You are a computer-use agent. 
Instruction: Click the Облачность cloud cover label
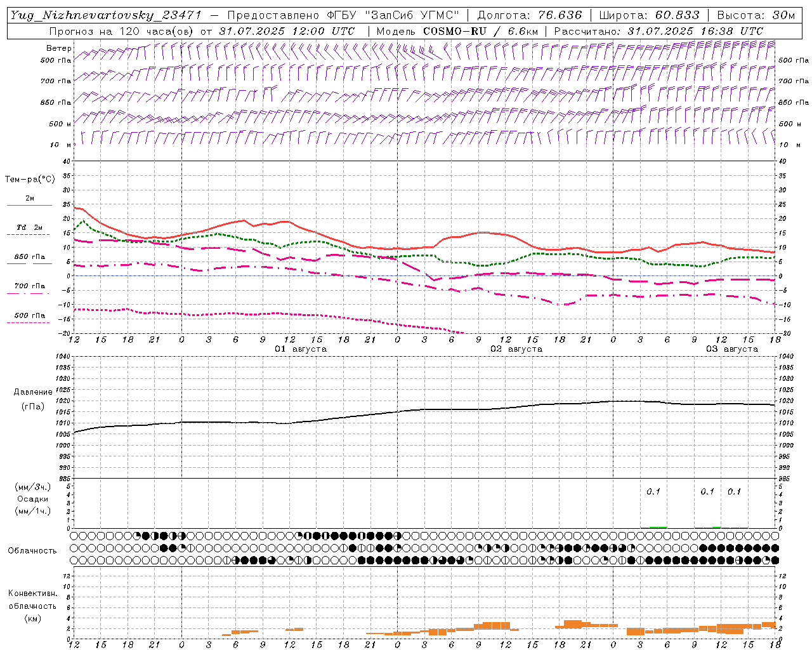coord(32,551)
